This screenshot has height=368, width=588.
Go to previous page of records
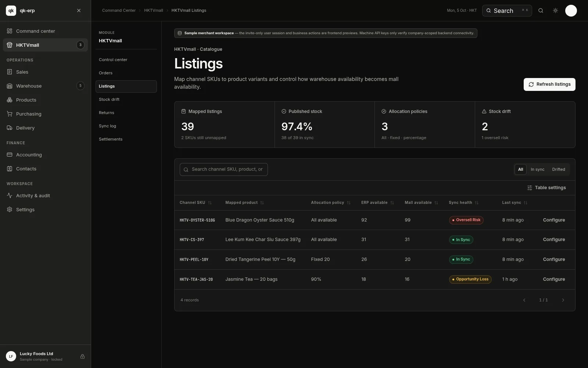tap(524, 300)
